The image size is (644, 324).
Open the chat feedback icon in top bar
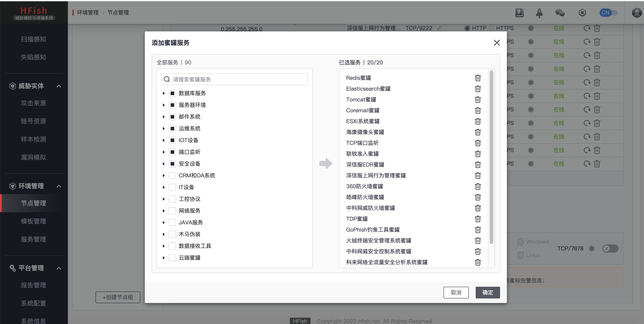(x=560, y=12)
